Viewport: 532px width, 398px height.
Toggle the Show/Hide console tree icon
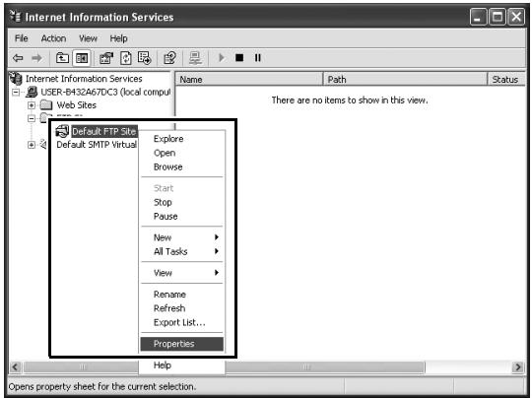[x=82, y=58]
